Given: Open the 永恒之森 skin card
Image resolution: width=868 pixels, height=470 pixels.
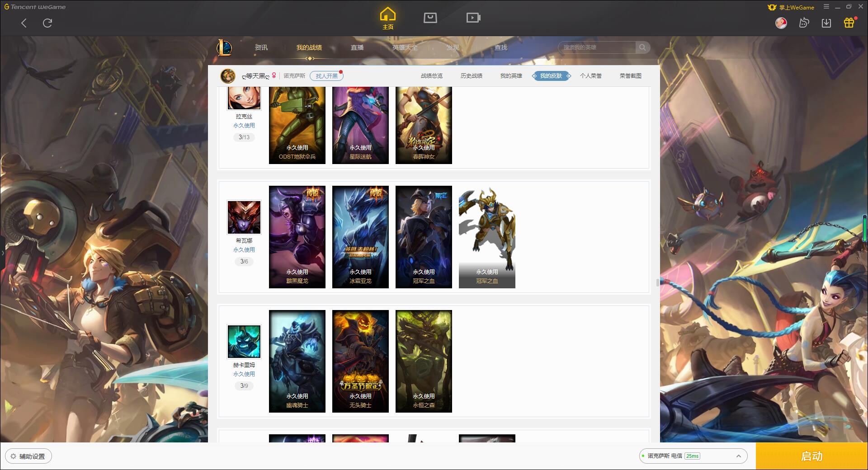Looking at the screenshot, I should (x=424, y=361).
